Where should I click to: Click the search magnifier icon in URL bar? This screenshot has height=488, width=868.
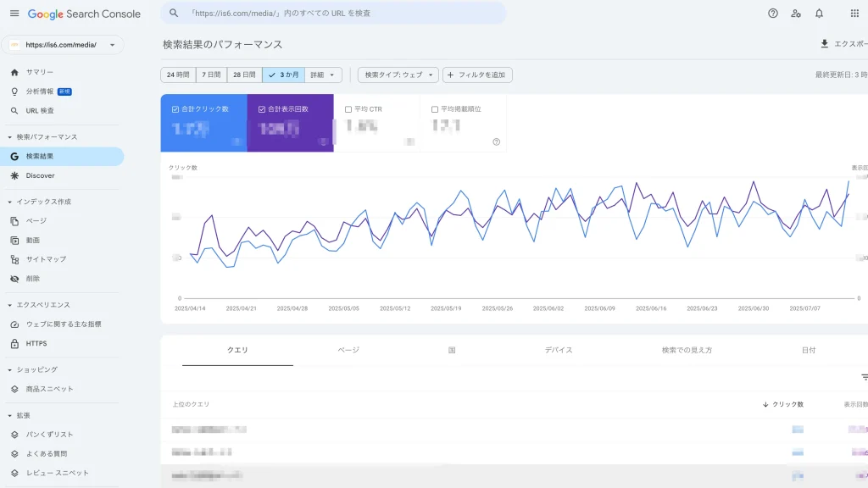coord(174,13)
